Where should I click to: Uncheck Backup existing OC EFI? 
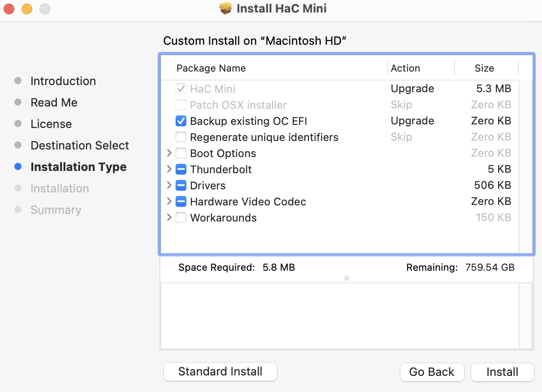[x=181, y=121]
